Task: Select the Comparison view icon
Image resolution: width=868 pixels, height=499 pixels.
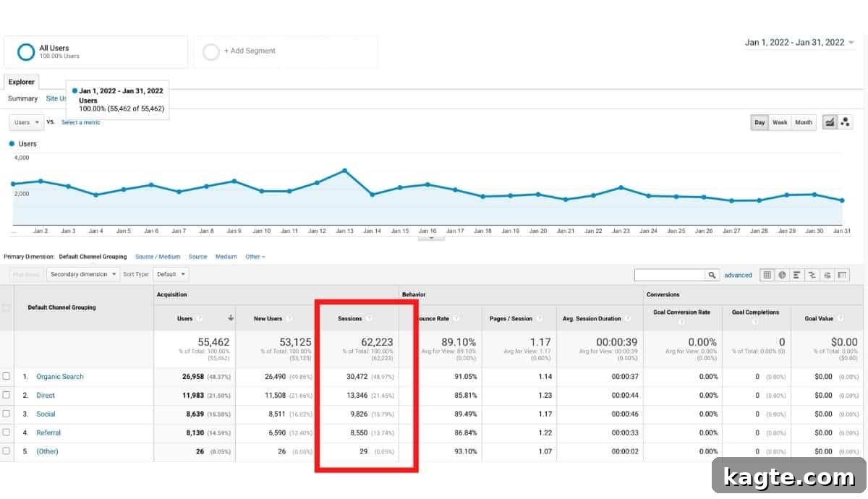Action: pyautogui.click(x=812, y=275)
